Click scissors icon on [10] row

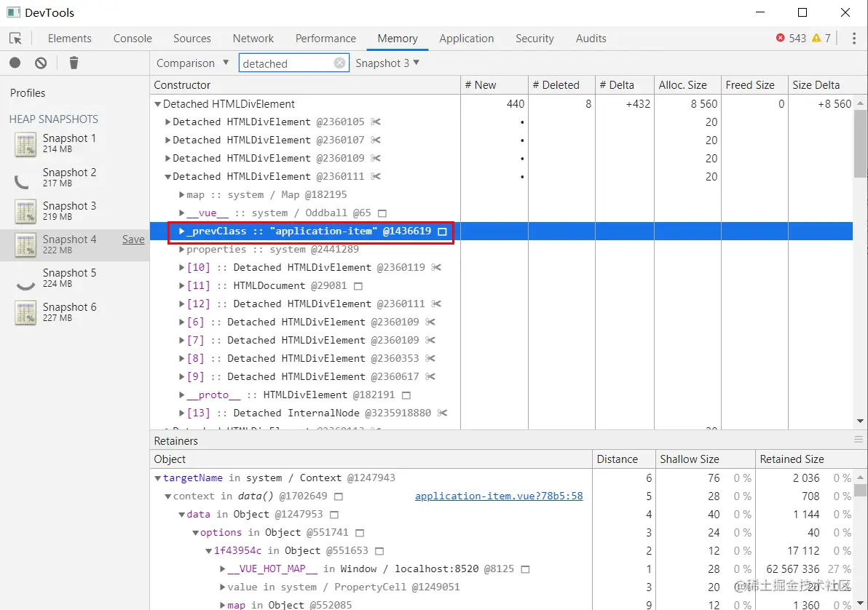pyautogui.click(x=436, y=267)
